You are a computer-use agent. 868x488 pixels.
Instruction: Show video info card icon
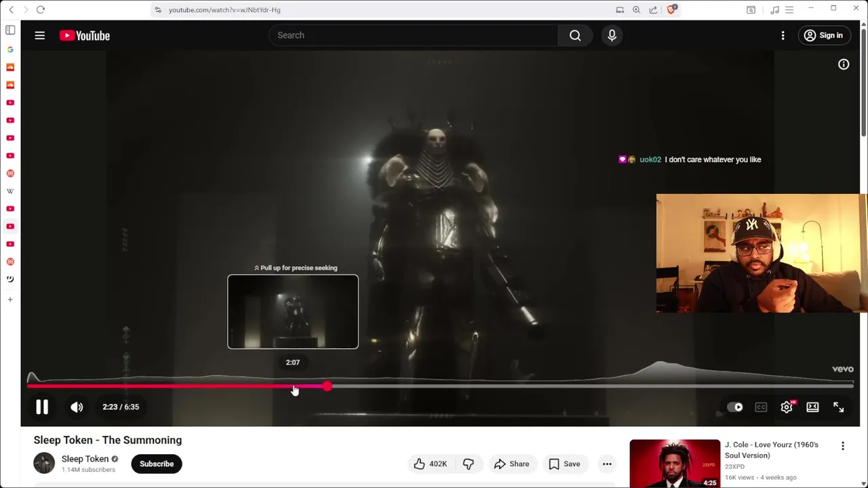coord(844,64)
